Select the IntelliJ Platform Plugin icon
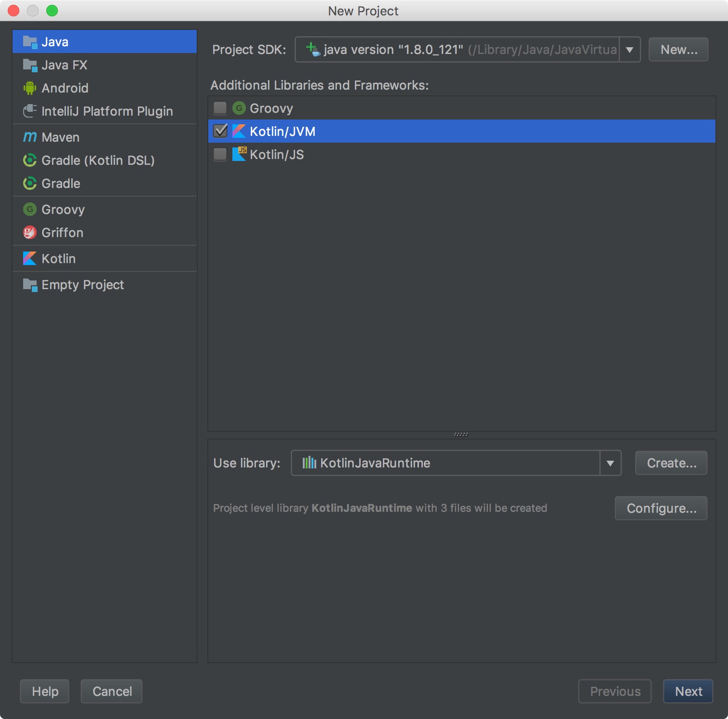This screenshot has width=728, height=719. point(30,111)
